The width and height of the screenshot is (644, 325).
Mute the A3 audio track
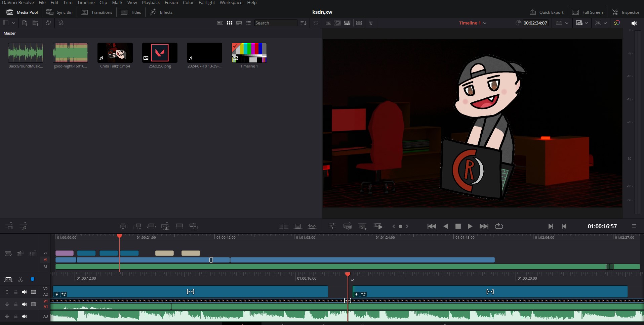[x=25, y=316]
